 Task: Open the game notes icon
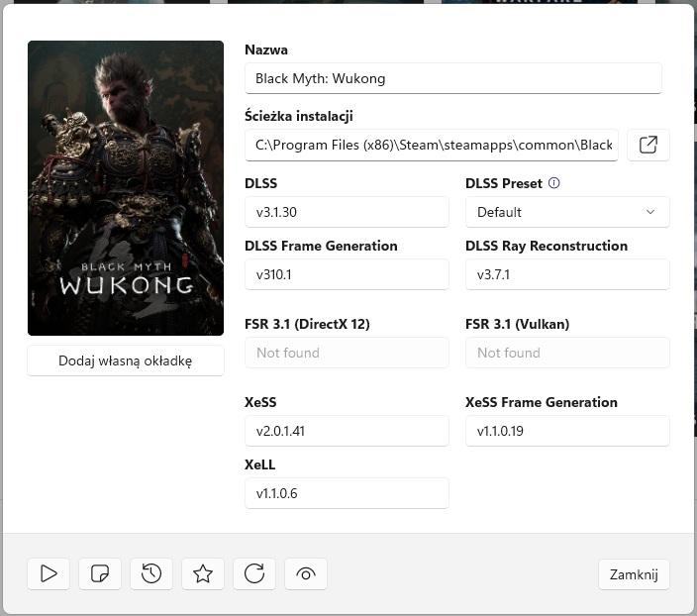click(x=100, y=573)
